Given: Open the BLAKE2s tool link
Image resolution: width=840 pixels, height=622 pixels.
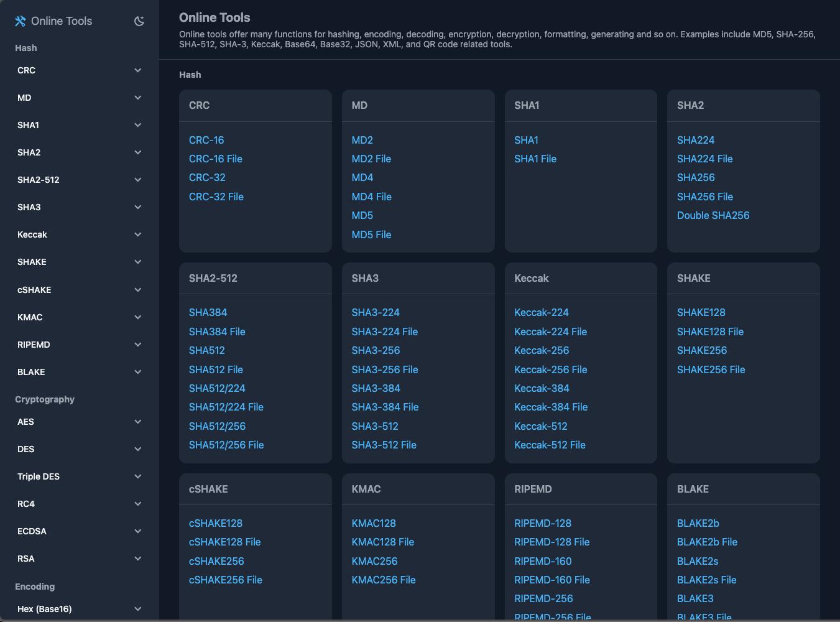Looking at the screenshot, I should (698, 561).
